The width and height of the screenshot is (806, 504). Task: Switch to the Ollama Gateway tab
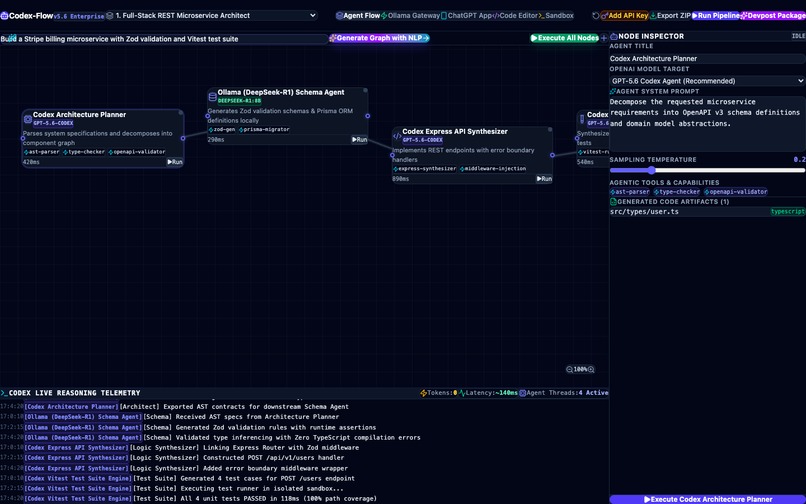410,16
